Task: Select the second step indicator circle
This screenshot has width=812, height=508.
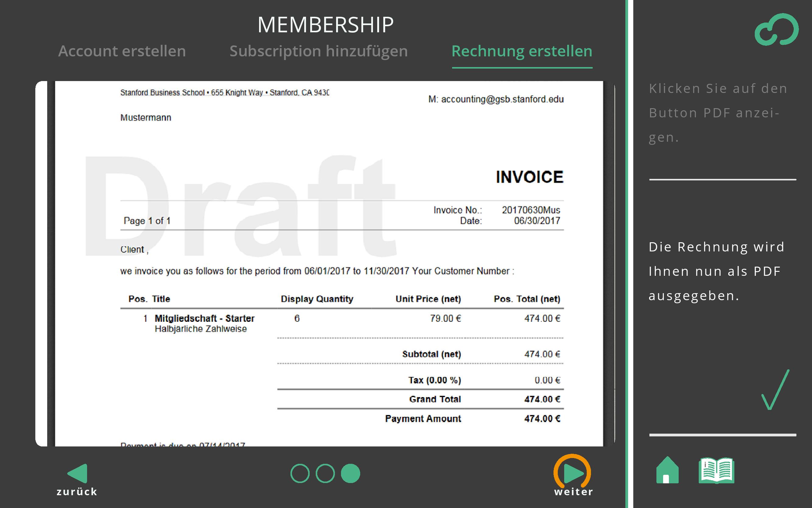Action: coord(325,473)
